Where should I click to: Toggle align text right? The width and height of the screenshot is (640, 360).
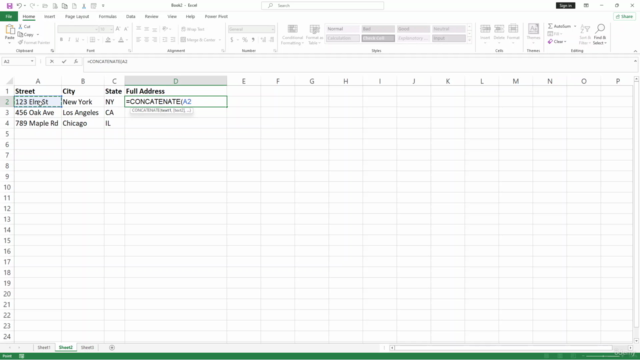point(155,40)
